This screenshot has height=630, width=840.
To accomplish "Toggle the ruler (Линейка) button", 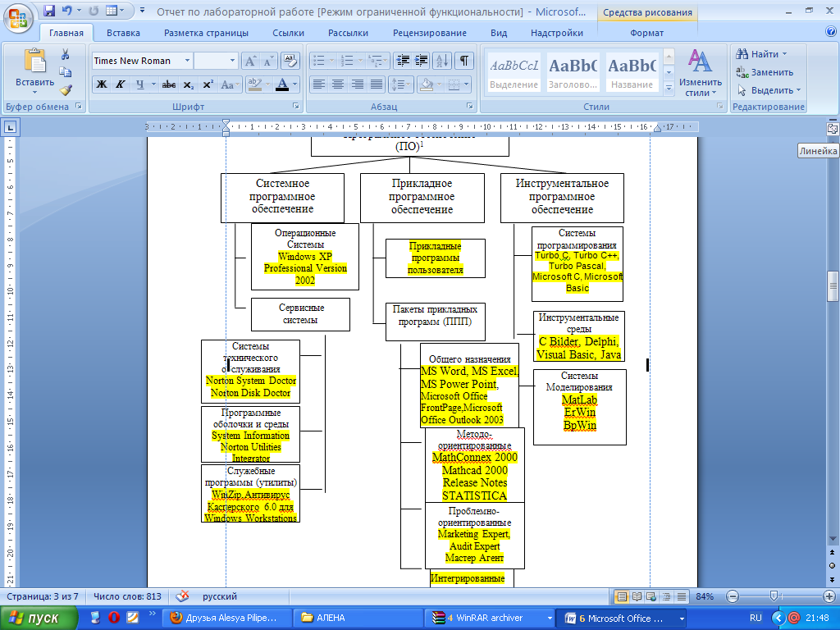I will pos(832,129).
